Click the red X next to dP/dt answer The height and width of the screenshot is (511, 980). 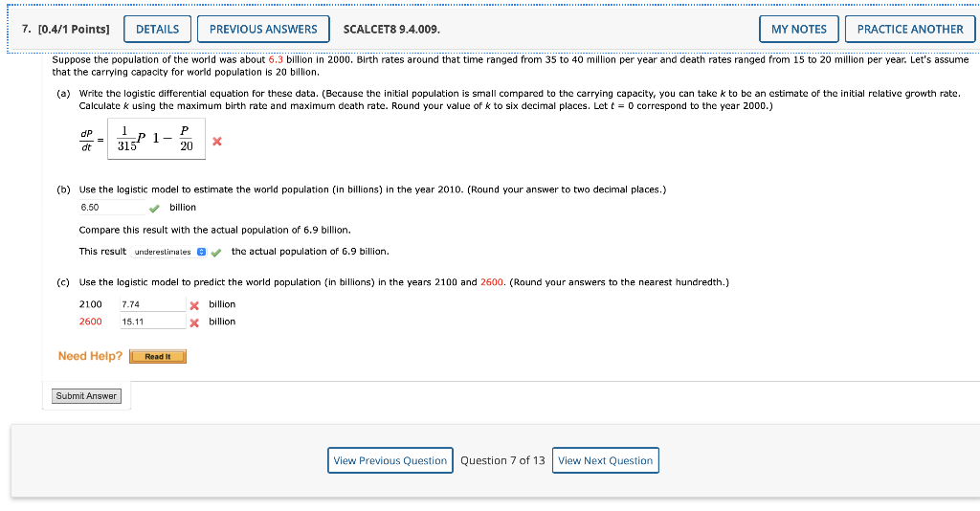coord(217,142)
